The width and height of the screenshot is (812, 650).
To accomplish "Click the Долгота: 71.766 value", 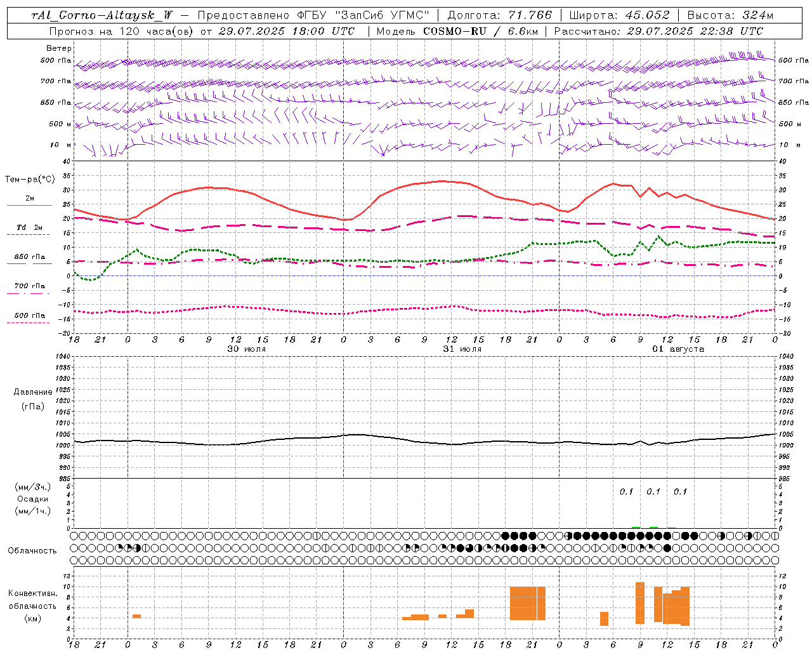I will [500, 15].
